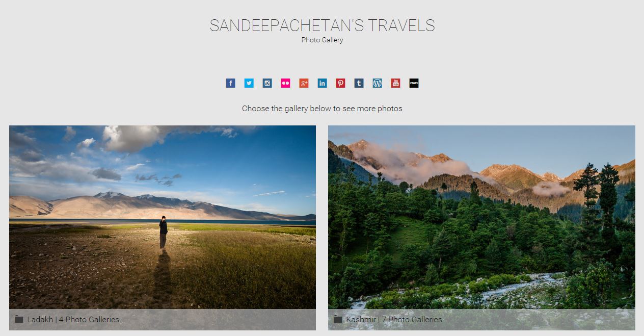Viewport: 644px width, 336px height.
Task: Click the black glasses icon
Action: tap(414, 83)
